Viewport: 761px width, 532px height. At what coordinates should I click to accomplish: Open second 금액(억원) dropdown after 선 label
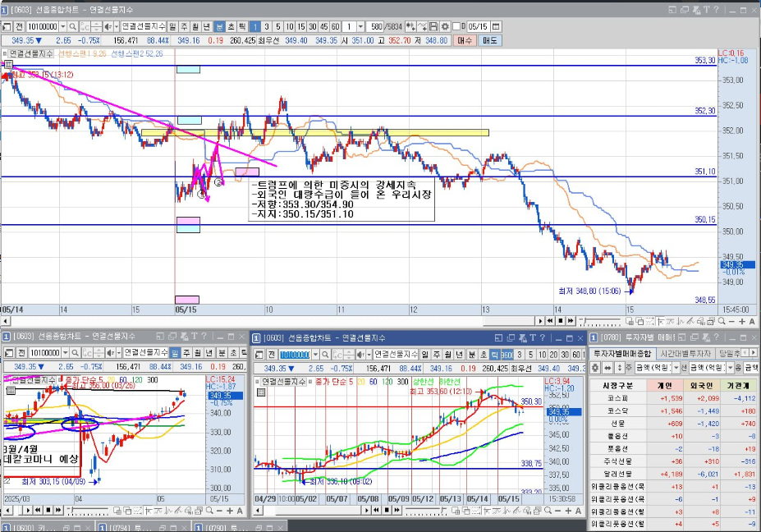pos(731,368)
